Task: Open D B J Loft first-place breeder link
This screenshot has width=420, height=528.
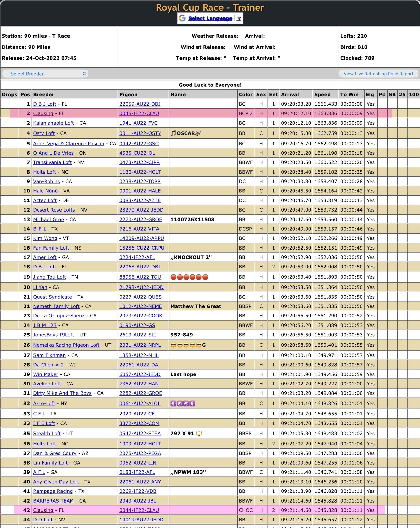Action: click(x=45, y=104)
